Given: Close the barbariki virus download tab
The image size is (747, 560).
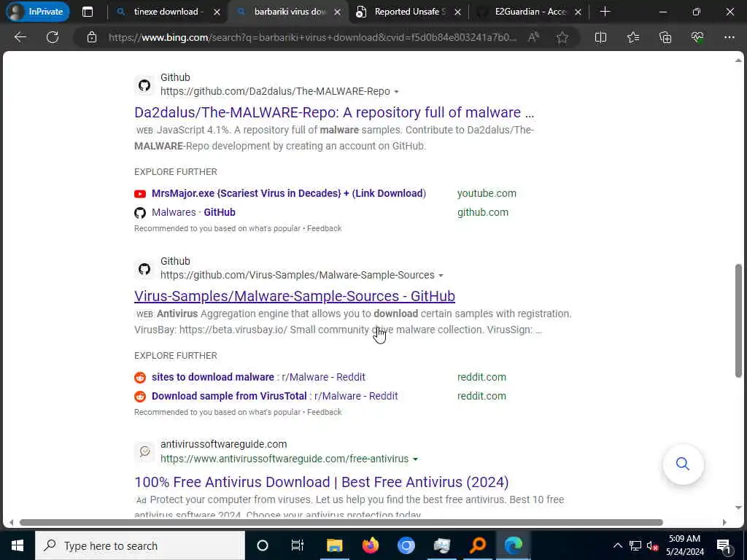Looking at the screenshot, I should pyautogui.click(x=337, y=12).
